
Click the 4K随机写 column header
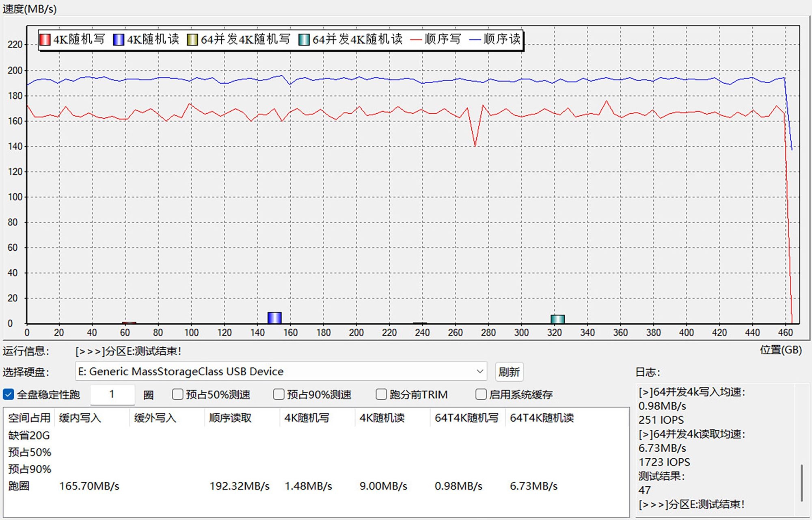[307, 418]
